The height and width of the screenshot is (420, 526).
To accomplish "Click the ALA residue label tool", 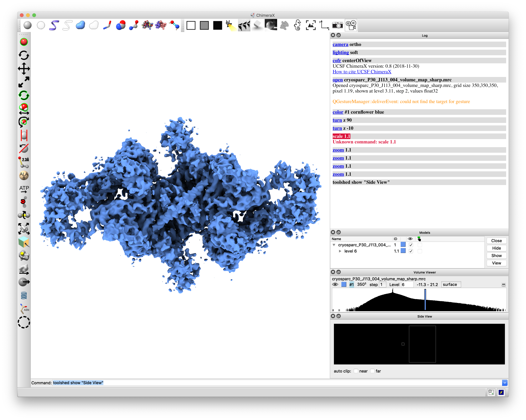I will click(x=24, y=175).
